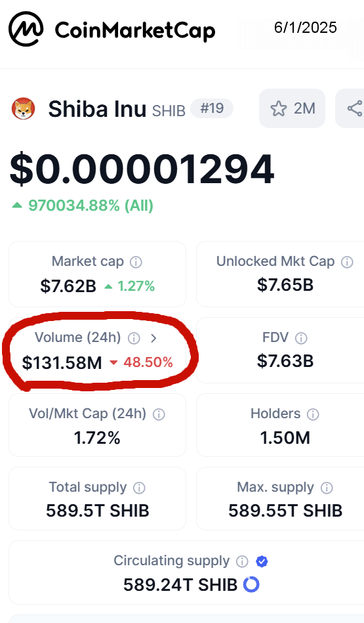The width and height of the screenshot is (364, 623).
Task: Click the circulating supply progress ring
Action: click(251, 584)
